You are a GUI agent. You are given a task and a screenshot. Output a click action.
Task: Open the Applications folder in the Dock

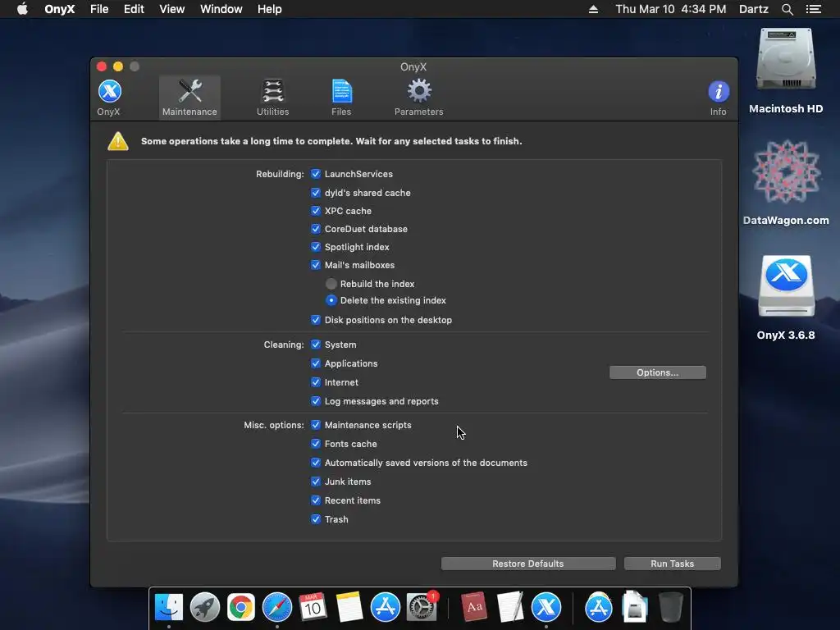(598, 608)
